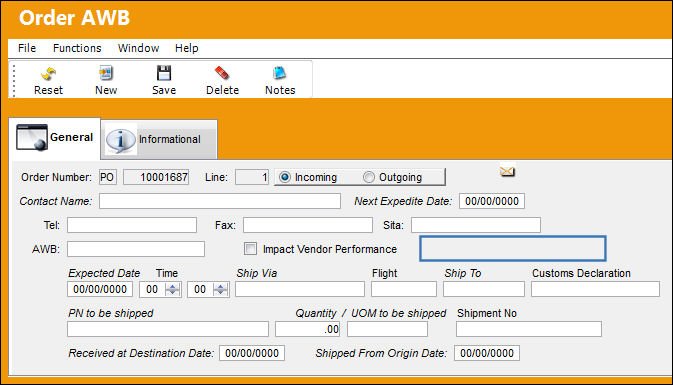Click the Quantity to be shipped field

[x=308, y=329]
